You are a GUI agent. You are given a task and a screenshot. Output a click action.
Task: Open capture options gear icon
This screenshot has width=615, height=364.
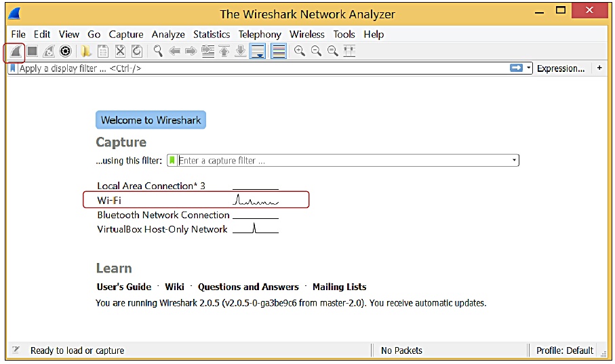(65, 52)
